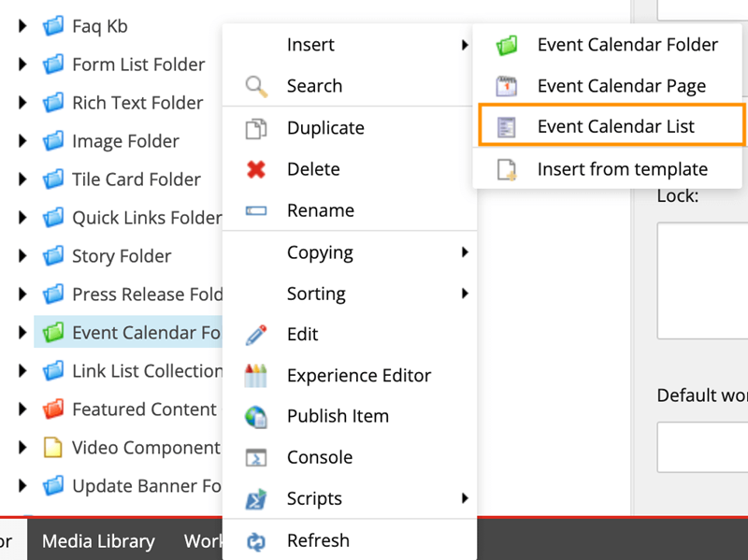Click the pencil Edit icon
748x560 pixels.
pos(255,335)
